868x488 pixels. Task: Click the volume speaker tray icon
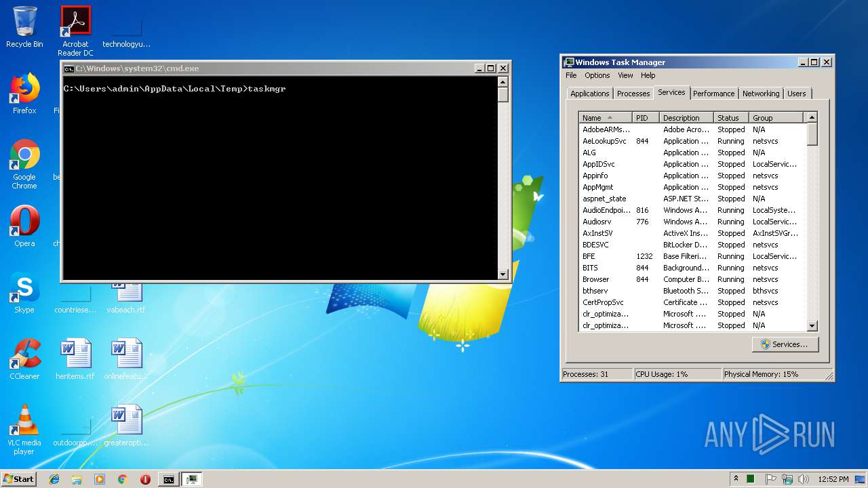[x=804, y=479]
